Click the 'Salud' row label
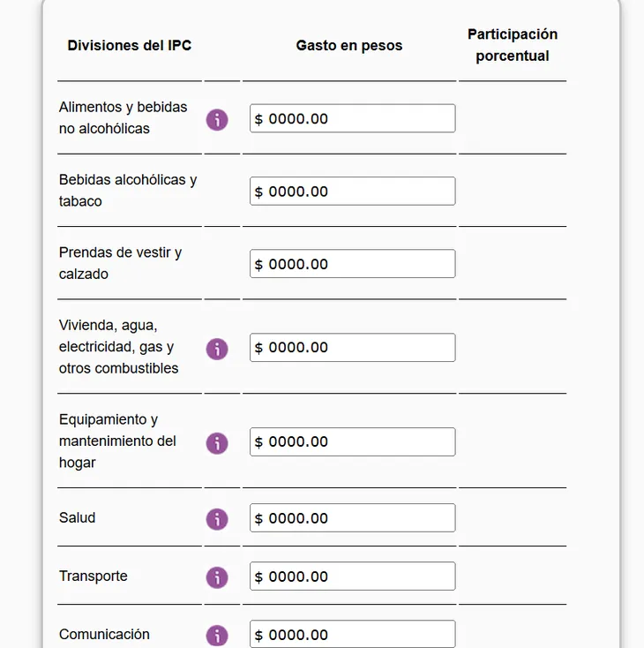This screenshot has width=644, height=648. point(78,518)
